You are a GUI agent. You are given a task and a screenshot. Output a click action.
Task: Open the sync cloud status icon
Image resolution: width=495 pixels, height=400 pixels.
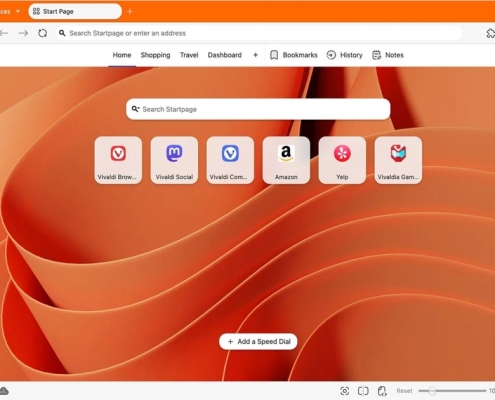[4, 391]
